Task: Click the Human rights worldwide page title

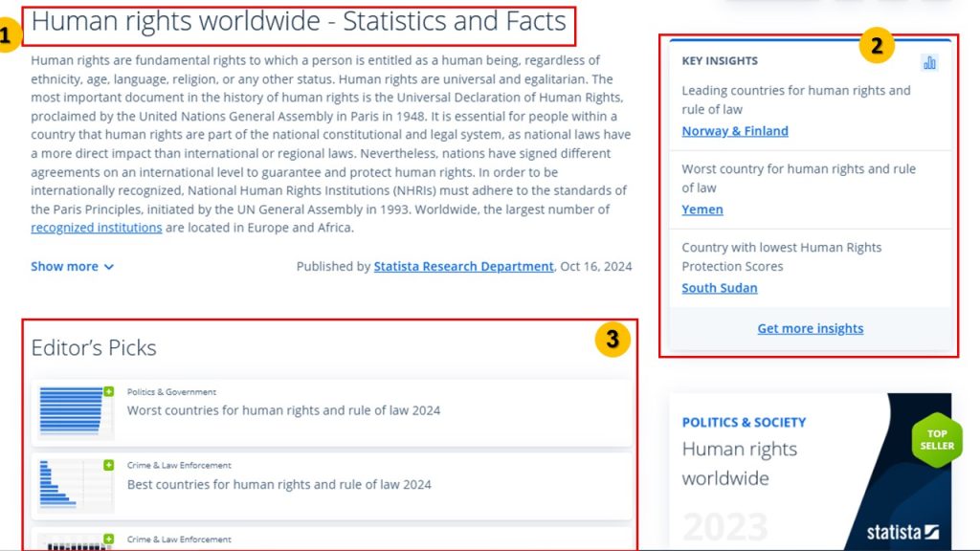Action: click(x=299, y=22)
